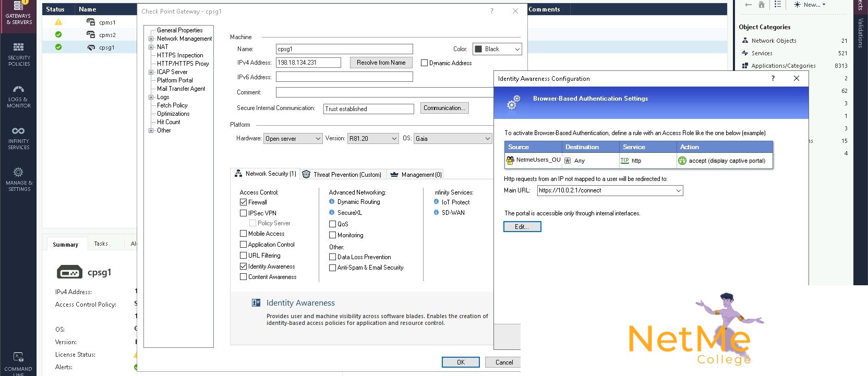Switch to Threat Prevention (Custom) tab

tap(342, 175)
